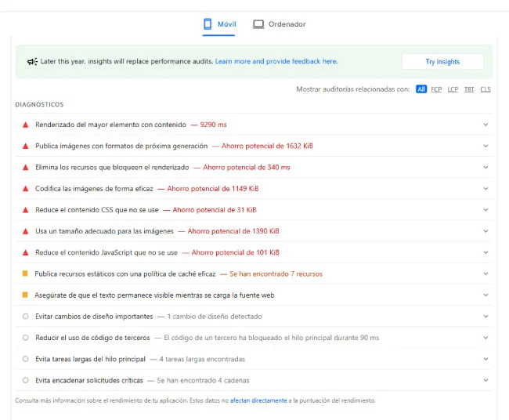509x420 pixels.
Task: Click the Try Insights button
Action: pyautogui.click(x=442, y=62)
